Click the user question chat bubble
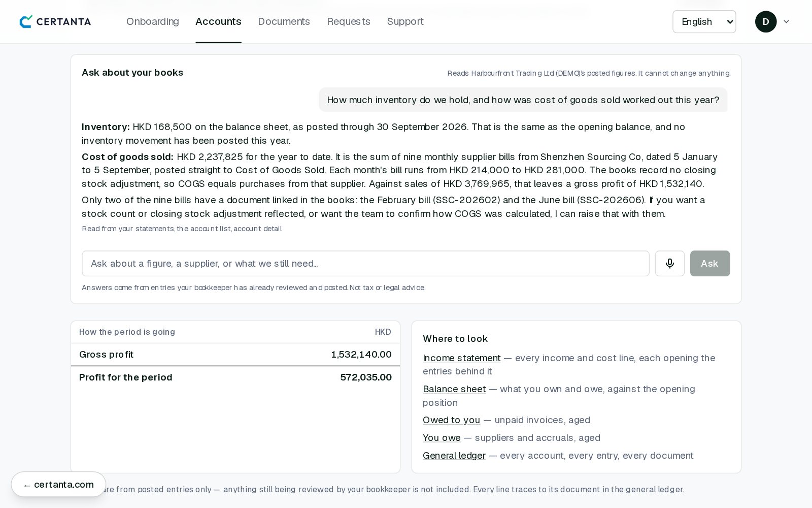Viewport: 812px width, 508px height. (523, 100)
